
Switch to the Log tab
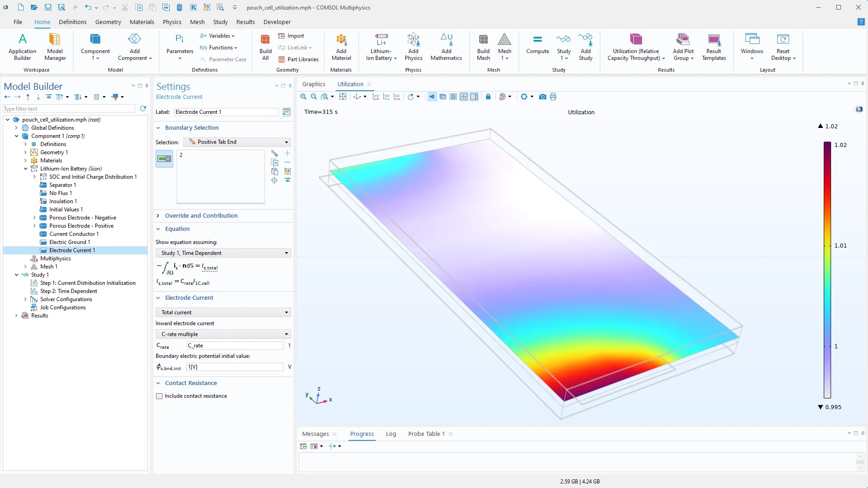pyautogui.click(x=391, y=434)
